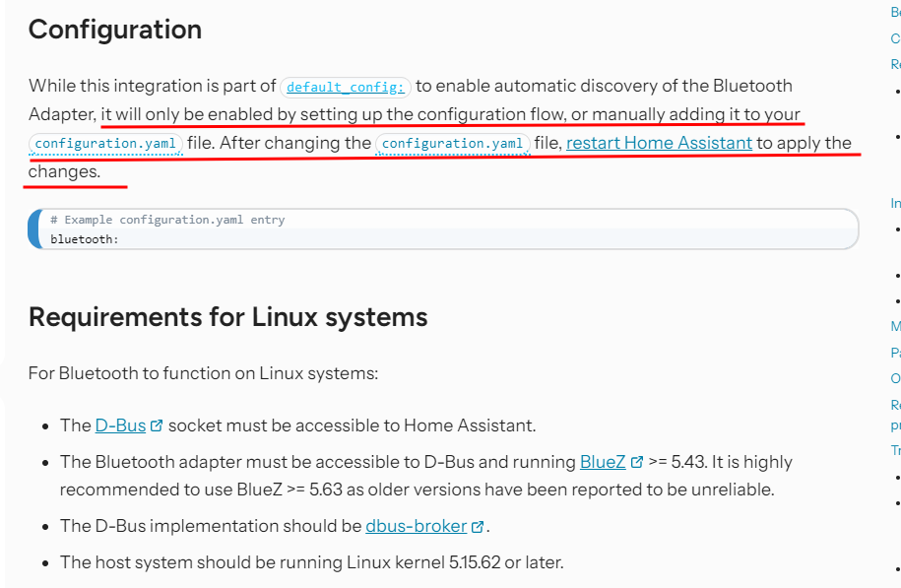Click the external-link icon beside D-Bus
Viewport: 901px width, 588px height.
tap(157, 425)
